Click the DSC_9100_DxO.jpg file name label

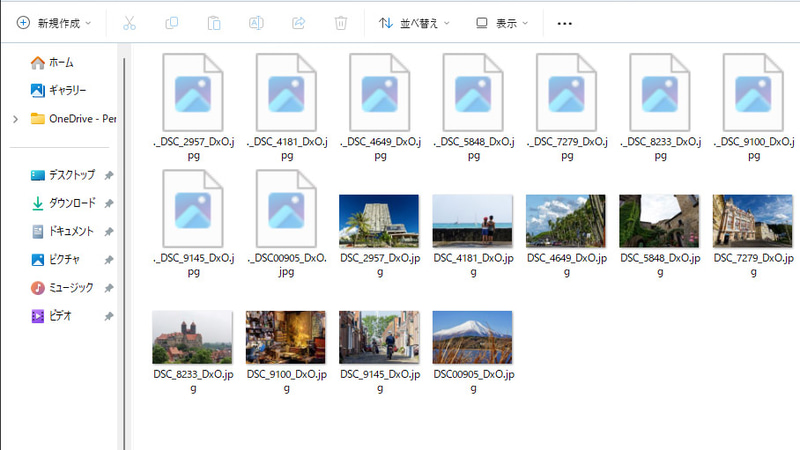tap(287, 381)
